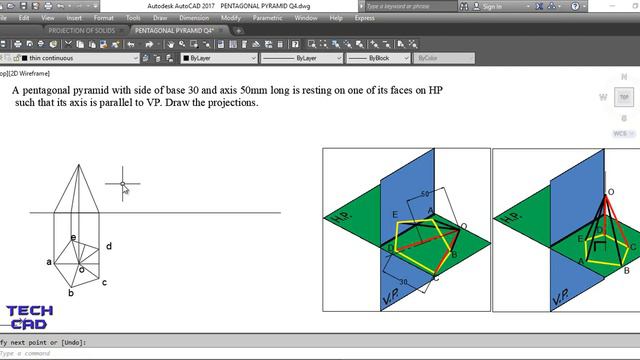This screenshot has height=360, width=640.
Task: Click the Open folder icon in Quick Access
Action: pyautogui.click(x=11, y=6)
